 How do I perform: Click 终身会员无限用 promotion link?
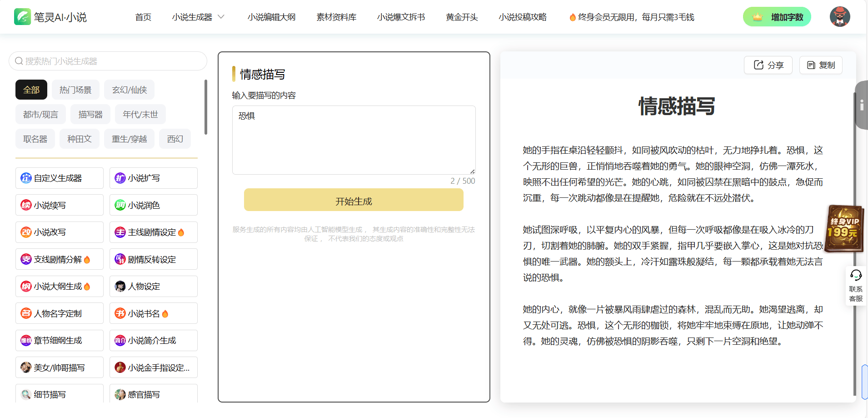pyautogui.click(x=632, y=17)
